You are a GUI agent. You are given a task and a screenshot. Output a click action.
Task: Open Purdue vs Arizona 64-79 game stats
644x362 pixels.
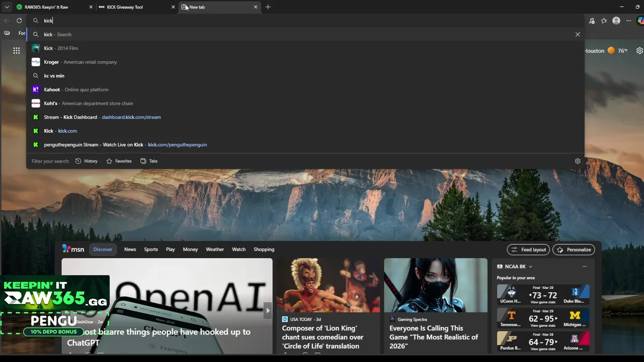(543, 341)
